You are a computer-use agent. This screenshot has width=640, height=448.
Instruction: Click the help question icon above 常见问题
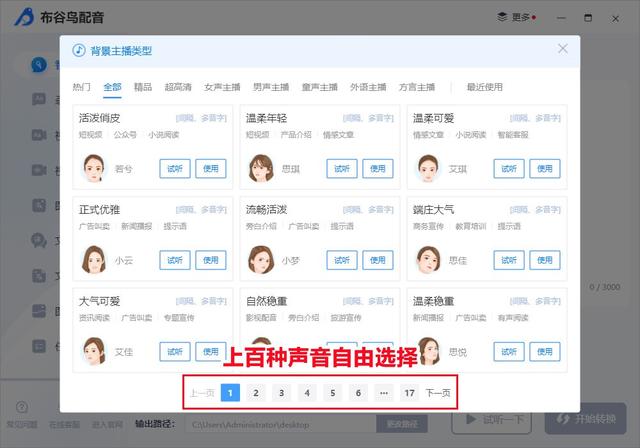point(22,407)
